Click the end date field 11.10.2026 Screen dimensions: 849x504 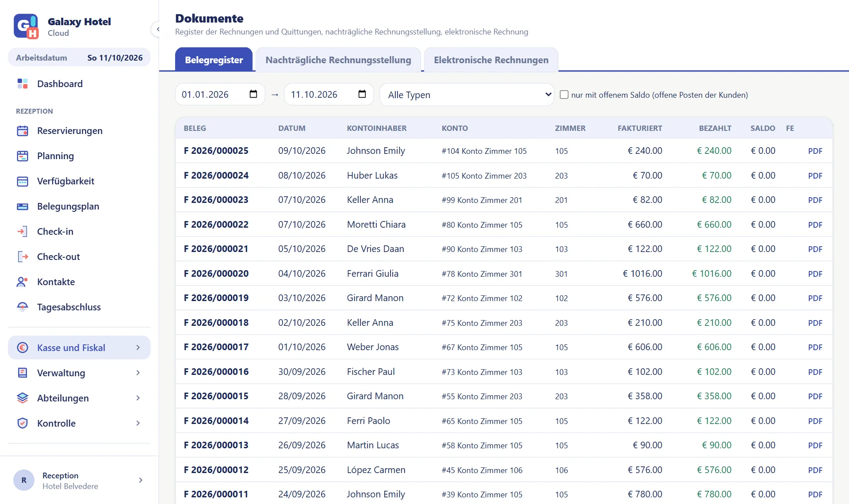(x=329, y=95)
